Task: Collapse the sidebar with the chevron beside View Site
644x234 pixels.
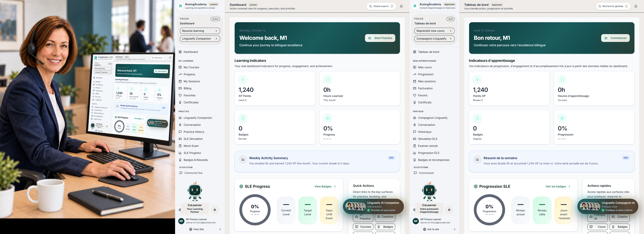Action: coord(220,229)
